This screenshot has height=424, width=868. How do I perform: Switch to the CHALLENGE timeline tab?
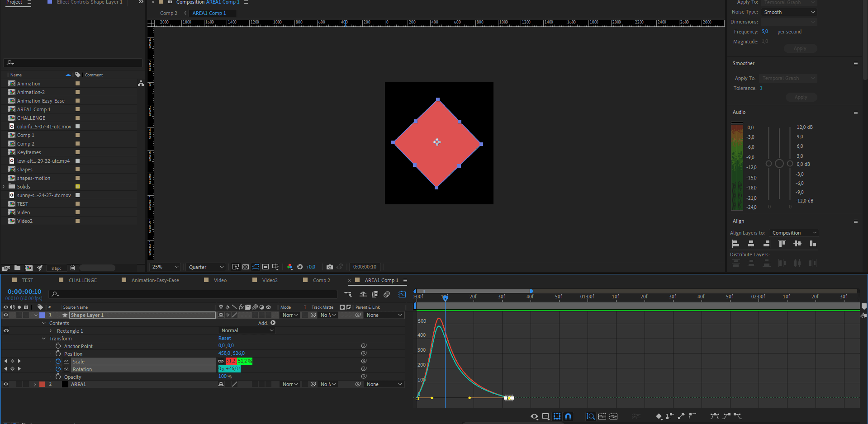click(x=83, y=280)
